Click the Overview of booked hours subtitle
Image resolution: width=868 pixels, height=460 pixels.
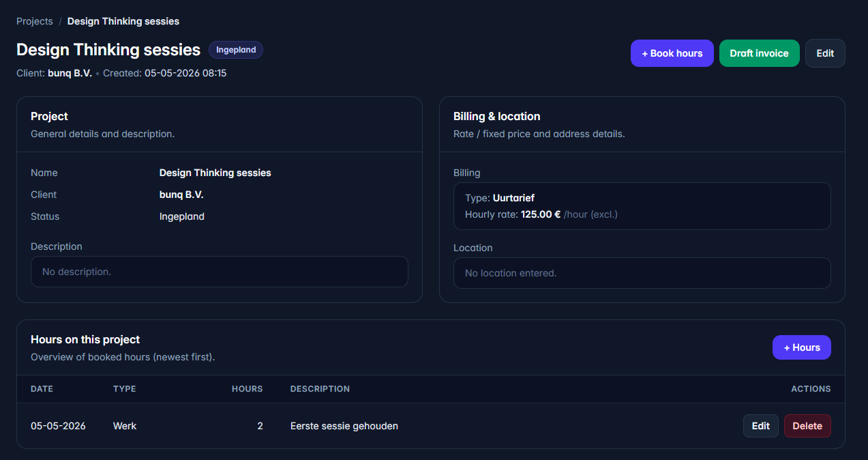123,357
